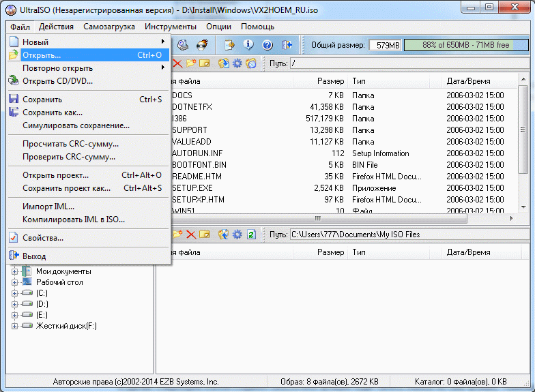Click the UltraISO disc icon in title bar
The width and height of the screenshot is (535, 392).
point(11,10)
